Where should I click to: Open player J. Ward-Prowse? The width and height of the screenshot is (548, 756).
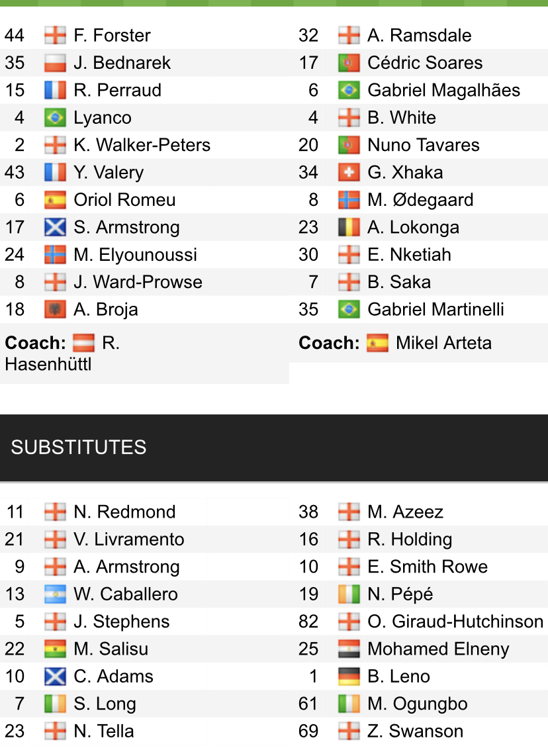(138, 282)
